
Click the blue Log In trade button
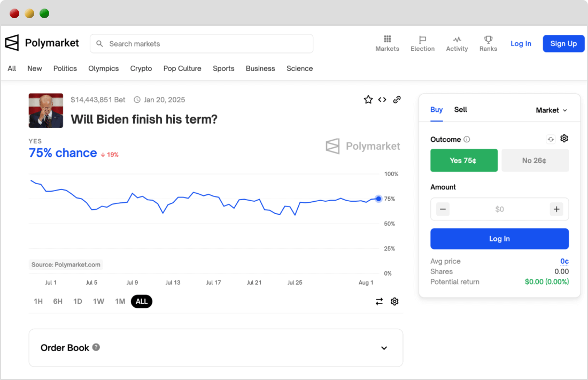click(x=499, y=239)
